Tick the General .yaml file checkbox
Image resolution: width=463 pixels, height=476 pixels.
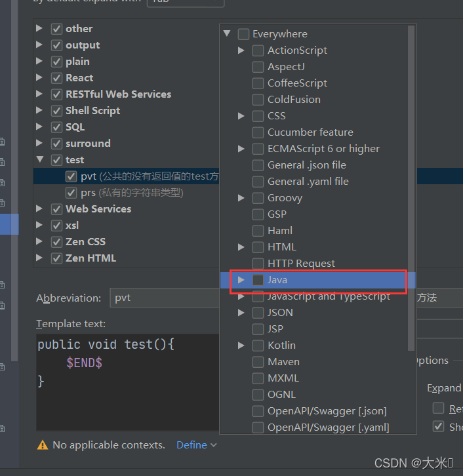[258, 182]
